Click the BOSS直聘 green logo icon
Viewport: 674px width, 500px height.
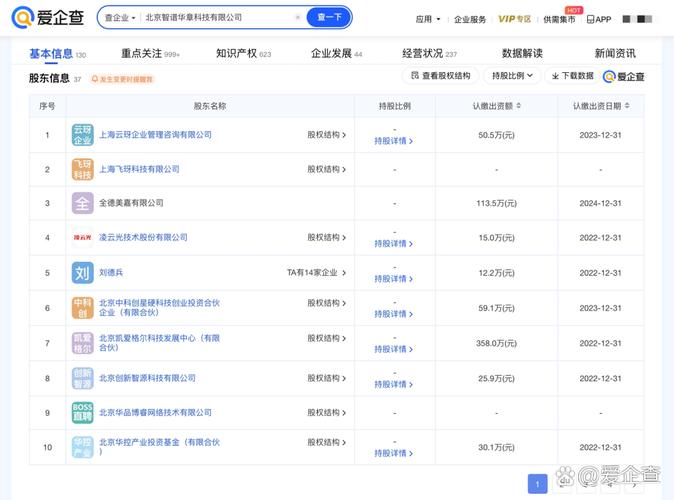(x=83, y=413)
